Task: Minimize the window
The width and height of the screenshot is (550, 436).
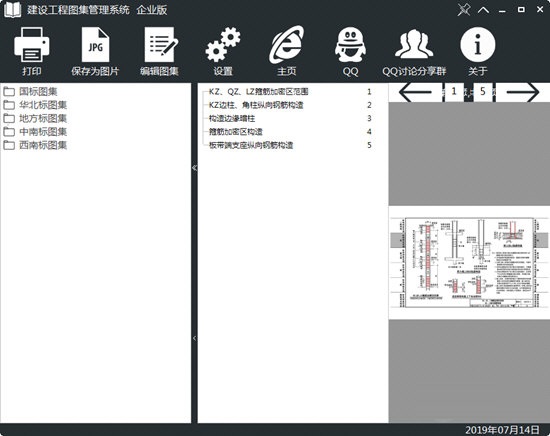Action: coord(502,11)
